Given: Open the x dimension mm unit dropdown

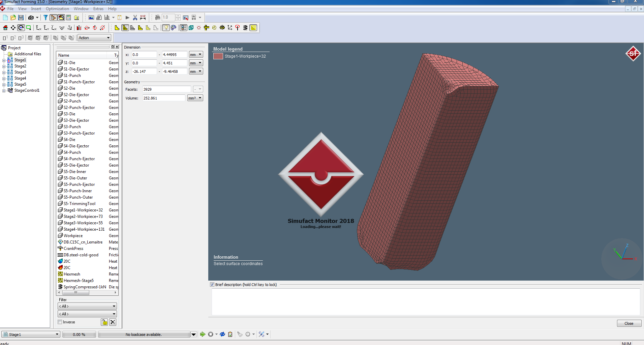Looking at the screenshot, I should (x=196, y=55).
